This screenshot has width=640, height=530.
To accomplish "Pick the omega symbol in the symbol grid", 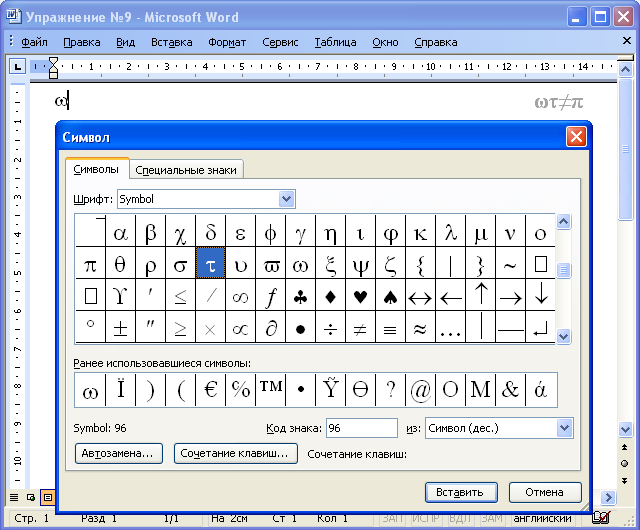I will coord(300,263).
